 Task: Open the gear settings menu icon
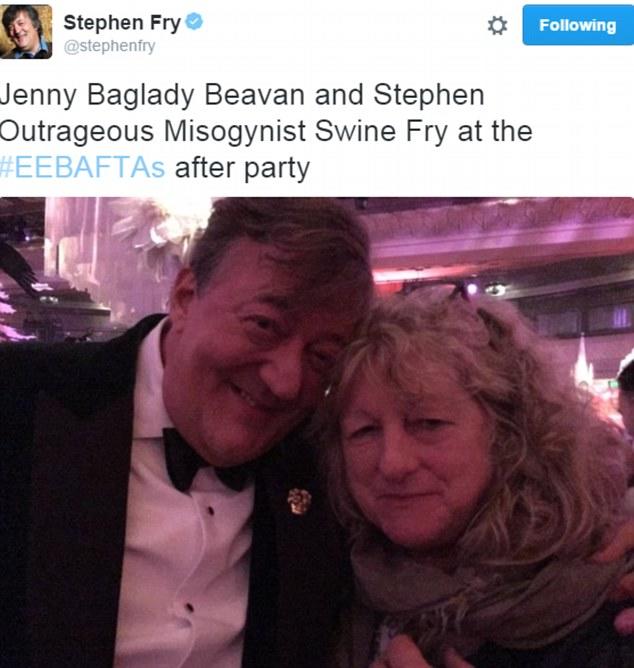(497, 26)
